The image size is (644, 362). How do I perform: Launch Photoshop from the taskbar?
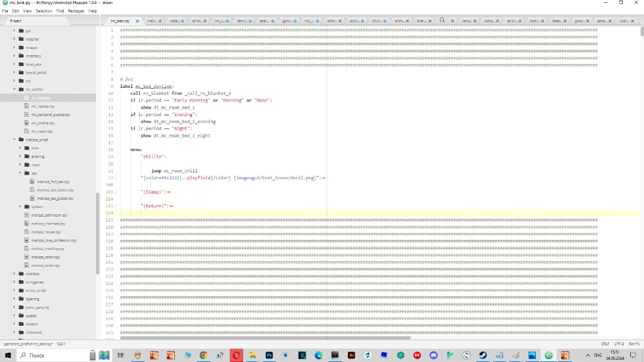coord(269,356)
